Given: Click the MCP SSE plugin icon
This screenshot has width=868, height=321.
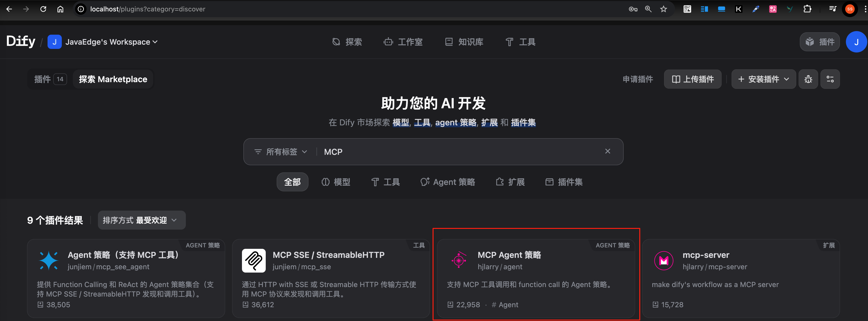Looking at the screenshot, I should (x=254, y=260).
